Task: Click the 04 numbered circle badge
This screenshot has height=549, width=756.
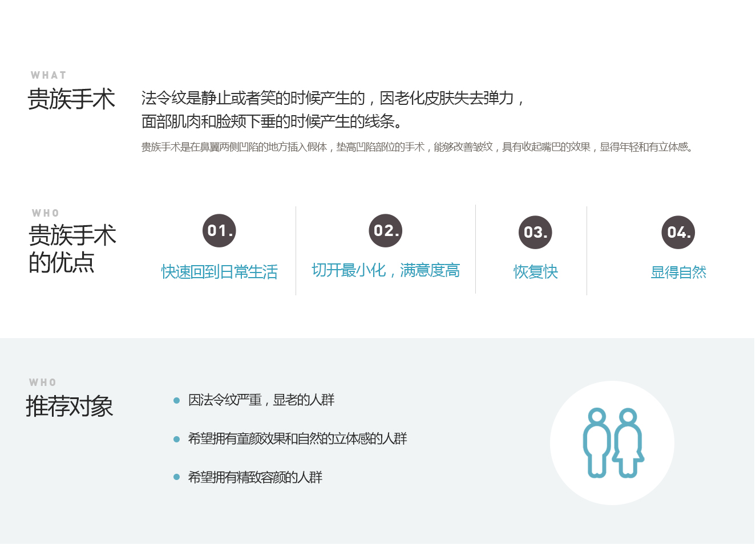Action: pyautogui.click(x=678, y=233)
